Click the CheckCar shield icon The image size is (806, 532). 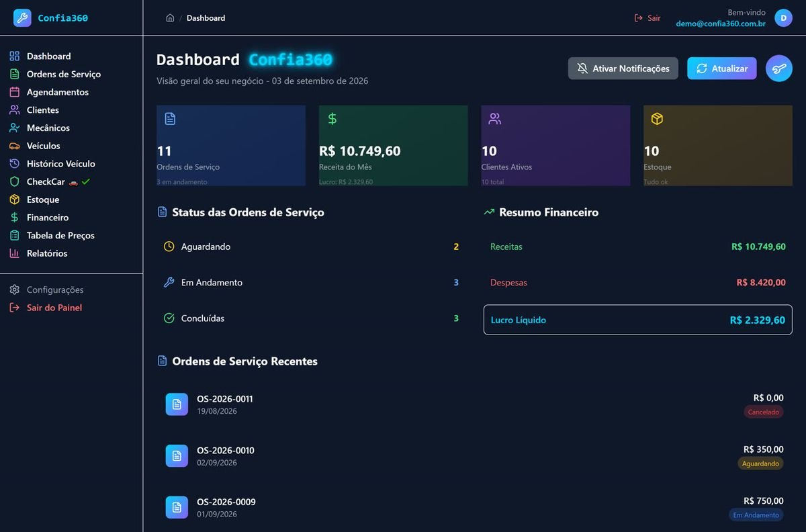pos(14,181)
